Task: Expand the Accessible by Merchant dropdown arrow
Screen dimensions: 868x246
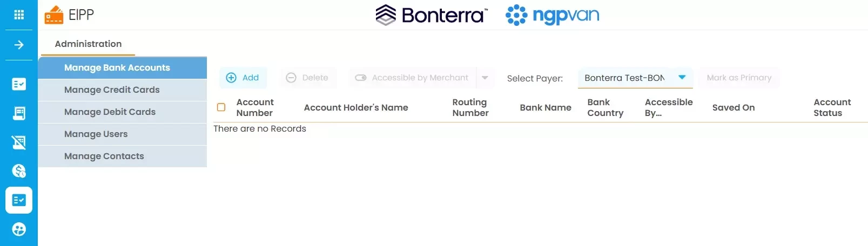Action: point(485,78)
